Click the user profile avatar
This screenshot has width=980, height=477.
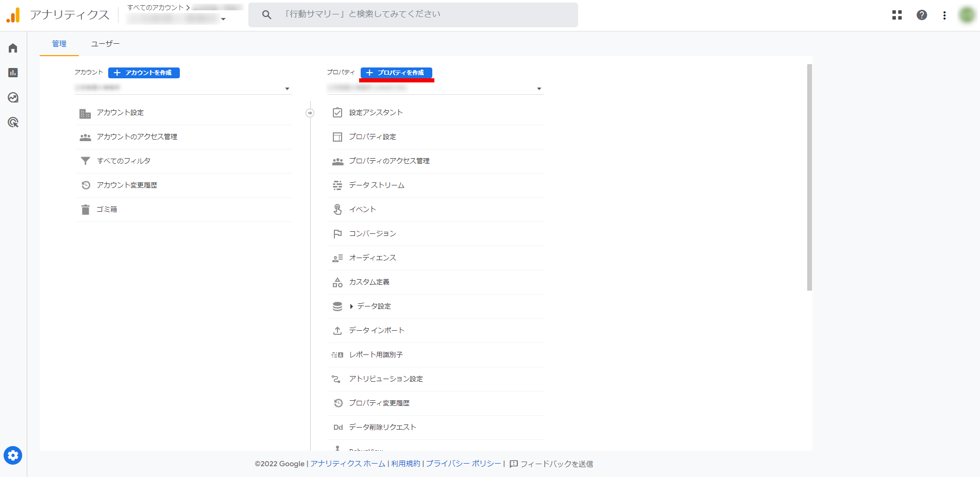click(x=967, y=15)
